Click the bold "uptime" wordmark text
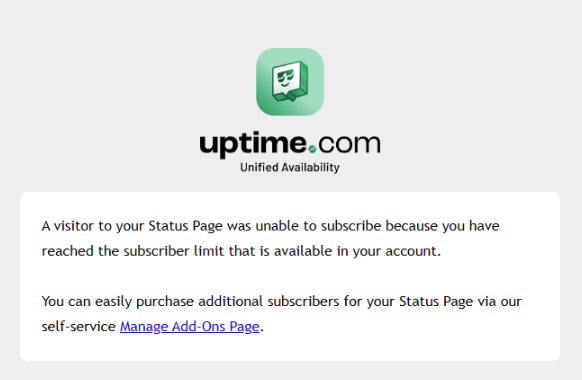Viewport: 582px width, 380px height. tap(253, 144)
